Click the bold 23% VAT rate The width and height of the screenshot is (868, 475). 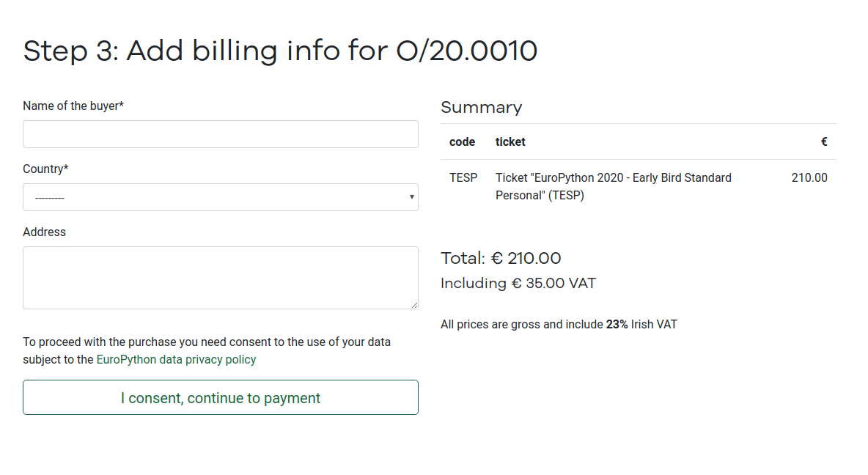point(617,325)
